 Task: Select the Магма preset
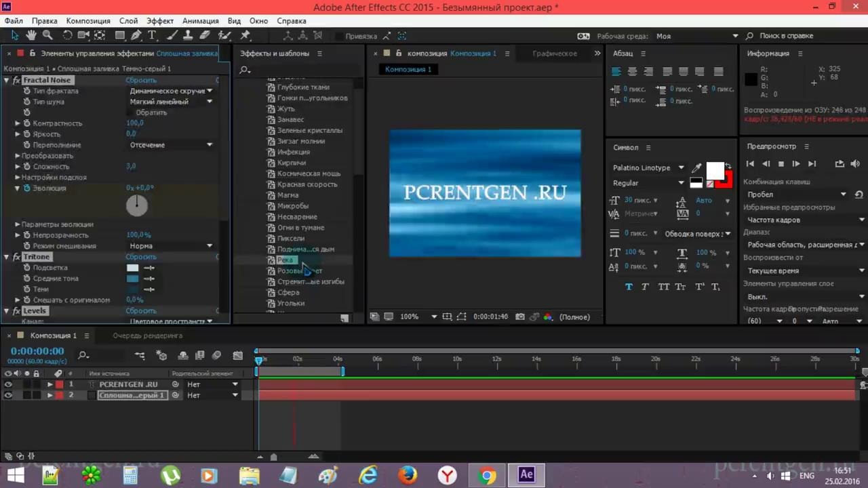click(288, 195)
